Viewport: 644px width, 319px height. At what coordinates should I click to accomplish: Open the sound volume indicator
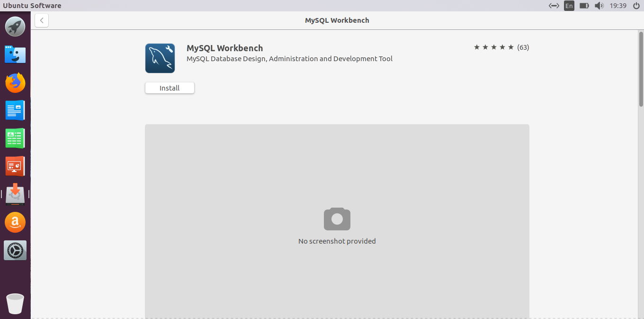[x=599, y=6]
